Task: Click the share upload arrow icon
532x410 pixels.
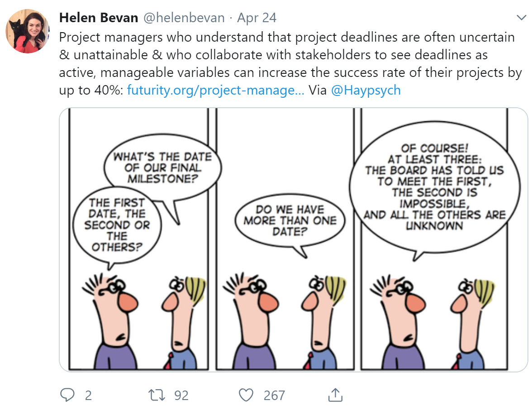Action: 335,395
